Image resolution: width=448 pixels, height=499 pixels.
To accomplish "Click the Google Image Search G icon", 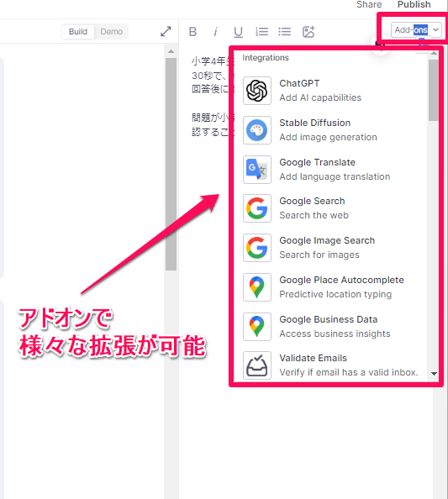I will [257, 248].
